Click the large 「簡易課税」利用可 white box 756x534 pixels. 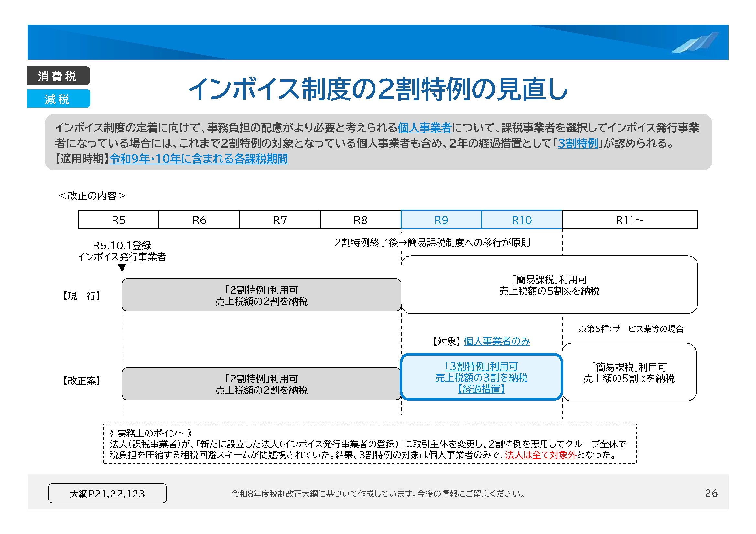549,285
